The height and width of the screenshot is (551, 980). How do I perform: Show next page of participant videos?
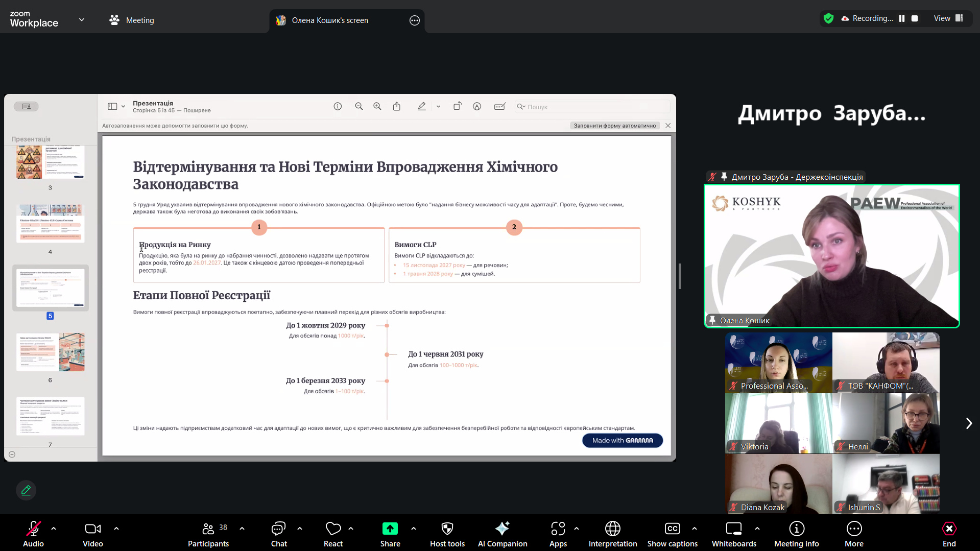[x=968, y=423]
